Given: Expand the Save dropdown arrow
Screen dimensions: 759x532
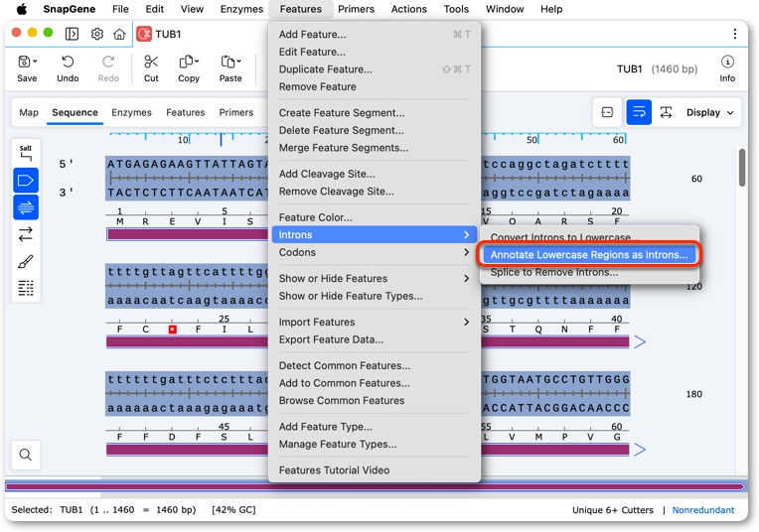Looking at the screenshot, I should click(35, 62).
